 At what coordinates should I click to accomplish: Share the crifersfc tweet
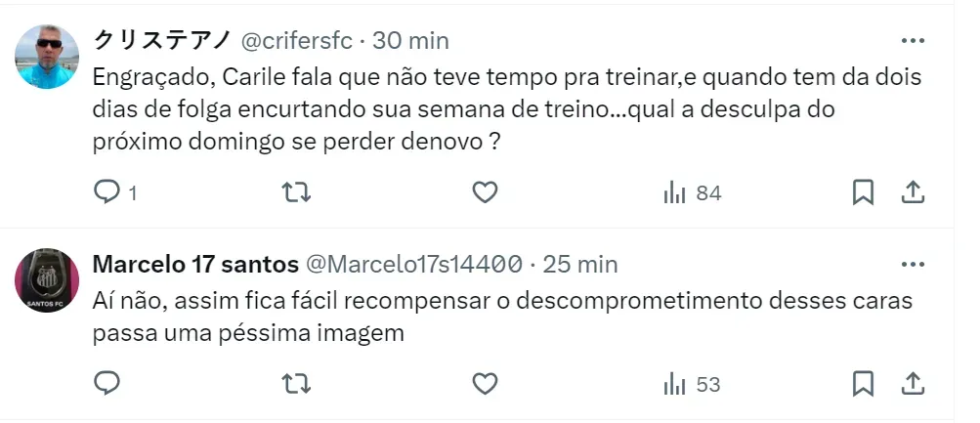point(912,192)
